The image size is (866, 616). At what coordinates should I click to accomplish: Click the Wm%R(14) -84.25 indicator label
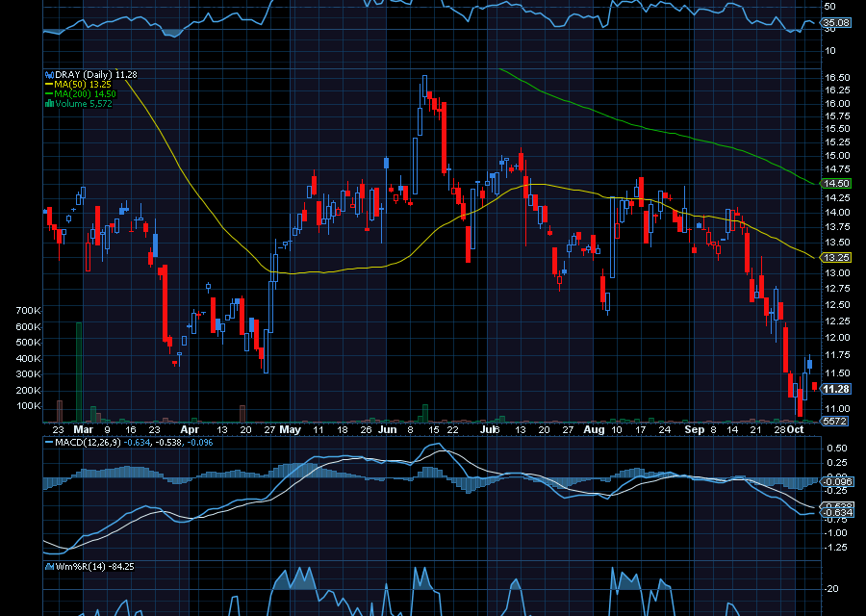tap(94, 567)
